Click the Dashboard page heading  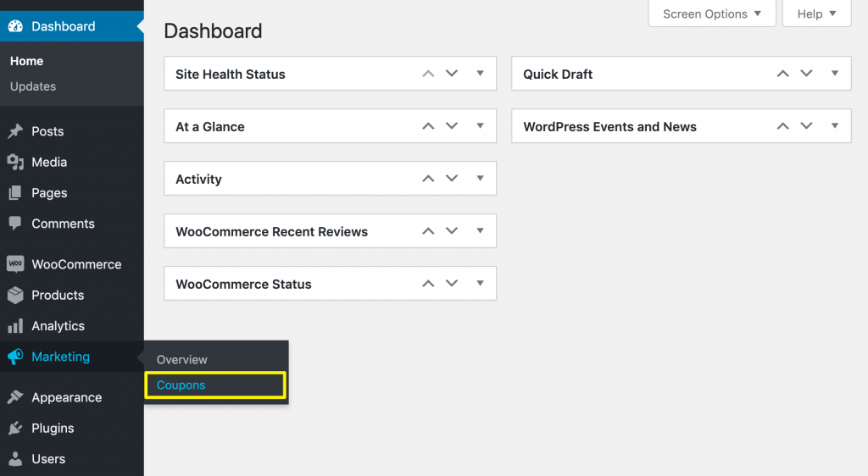pyautogui.click(x=213, y=31)
